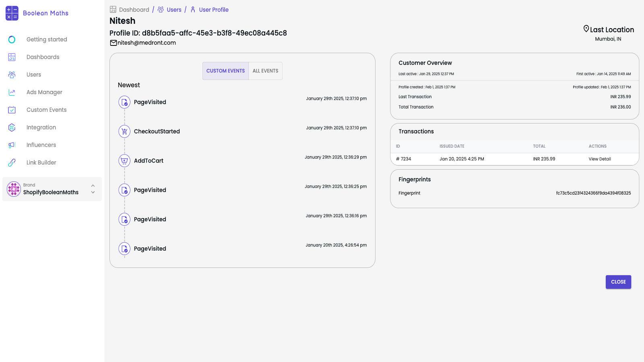Screen dimensions: 644x362
Task: Open View Detail for transaction #7234
Action: tap(599, 158)
